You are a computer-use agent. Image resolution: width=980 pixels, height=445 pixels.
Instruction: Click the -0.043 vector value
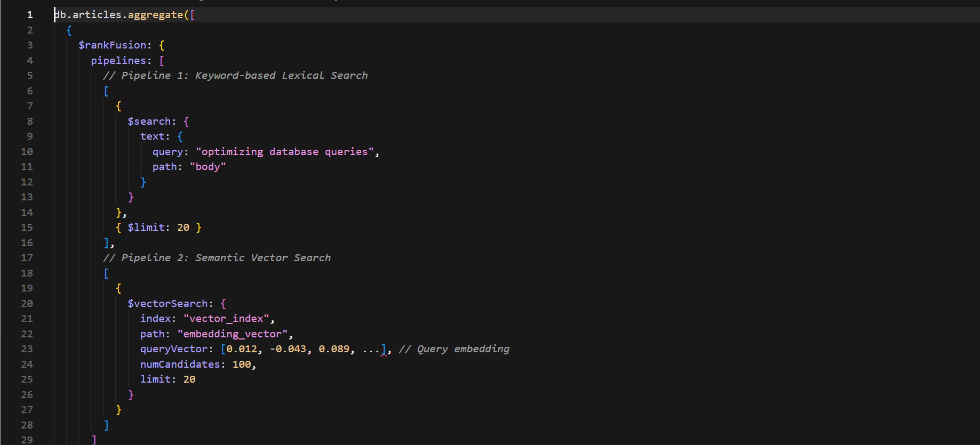pyautogui.click(x=288, y=349)
